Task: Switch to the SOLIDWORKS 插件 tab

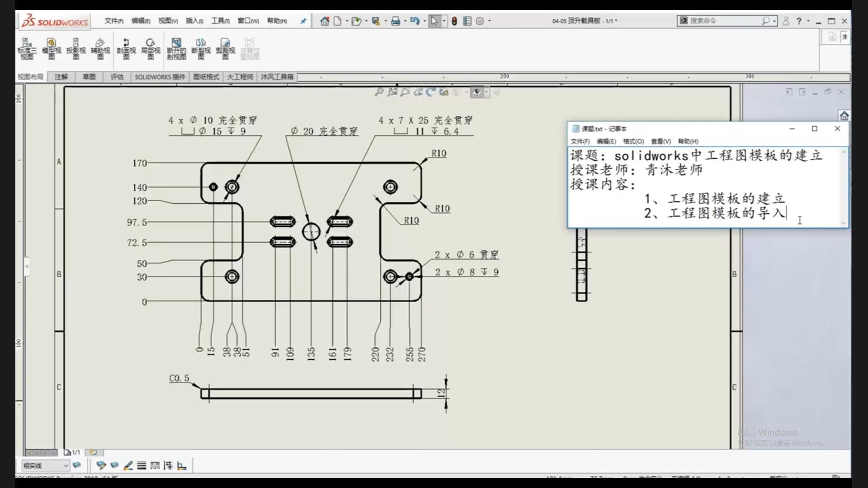Action: tap(160, 77)
